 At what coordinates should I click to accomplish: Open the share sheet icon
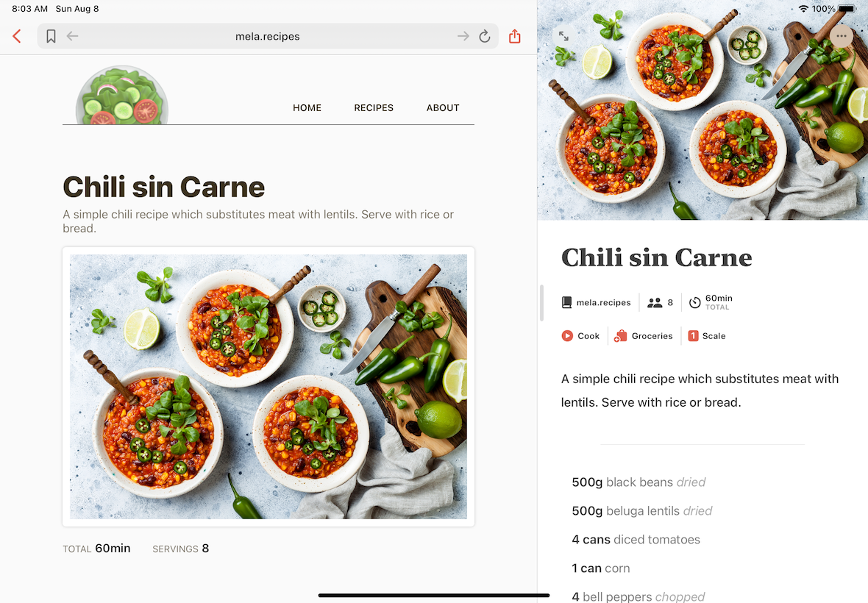(x=515, y=37)
